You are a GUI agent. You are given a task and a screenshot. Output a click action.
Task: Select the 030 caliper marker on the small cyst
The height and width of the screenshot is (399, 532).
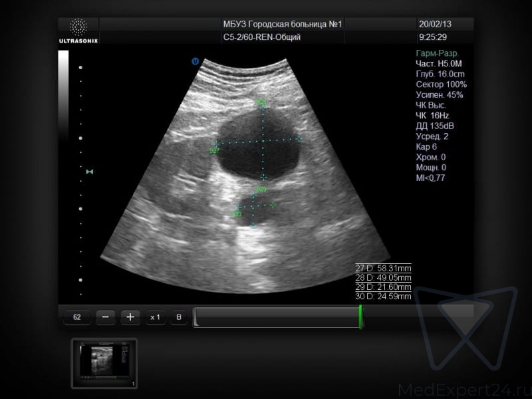pyautogui.click(x=236, y=214)
